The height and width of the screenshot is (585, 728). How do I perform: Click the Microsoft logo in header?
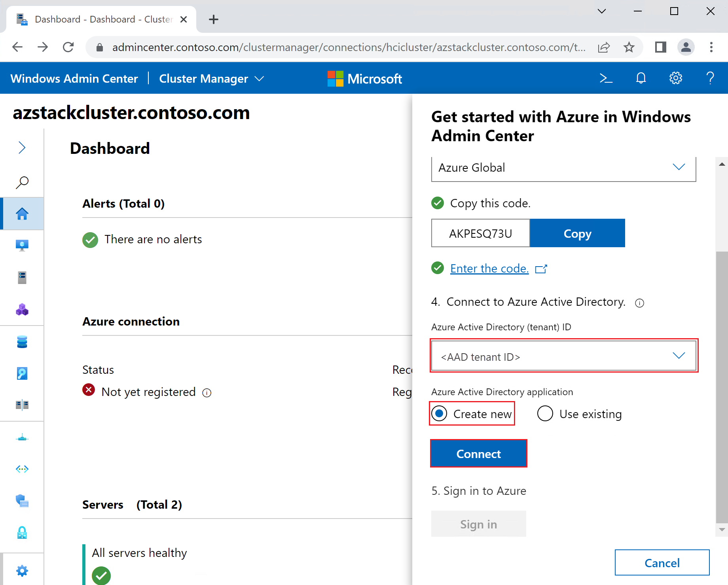coord(364,78)
